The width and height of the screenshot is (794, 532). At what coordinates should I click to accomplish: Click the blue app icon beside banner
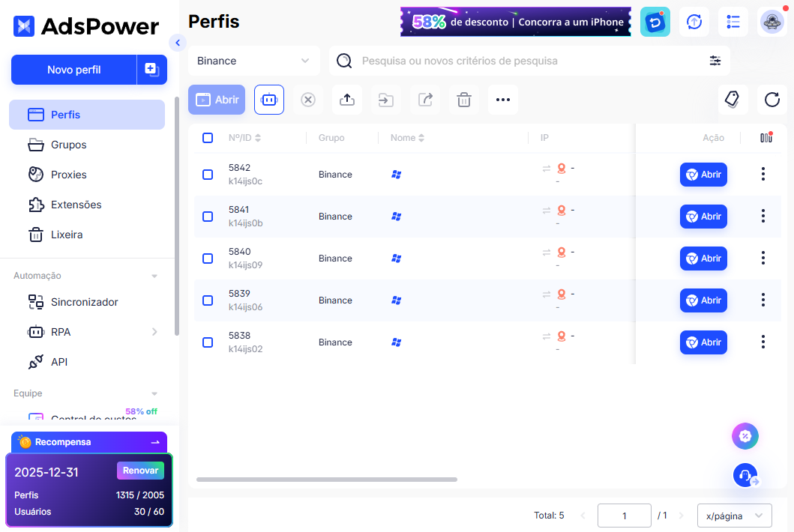click(x=655, y=22)
